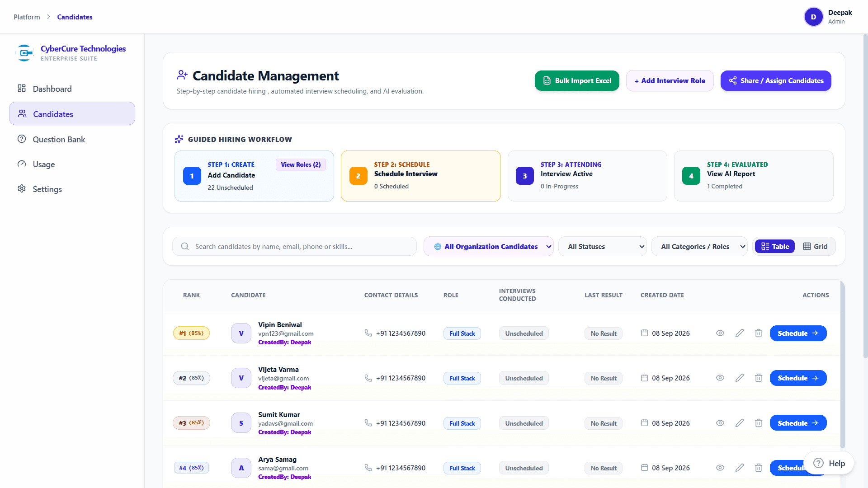The width and height of the screenshot is (868, 488).
Task: Edit Vijeta Varma with pencil icon
Action: tap(740, 378)
